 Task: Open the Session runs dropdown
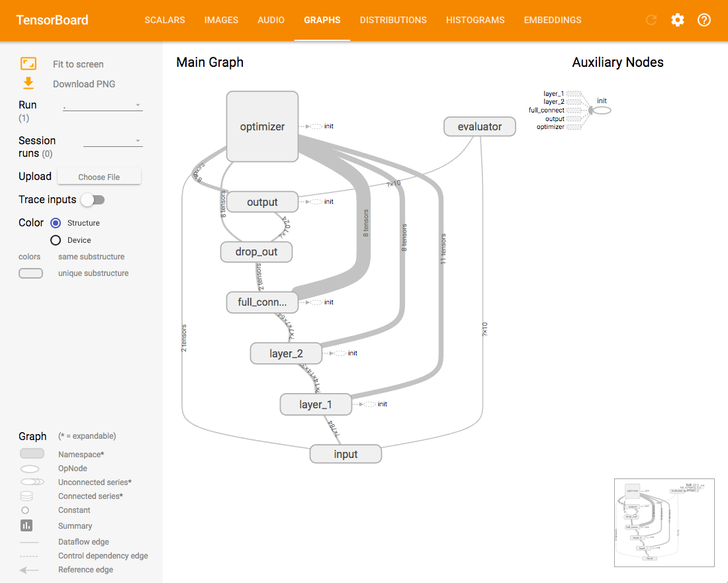[x=113, y=141]
